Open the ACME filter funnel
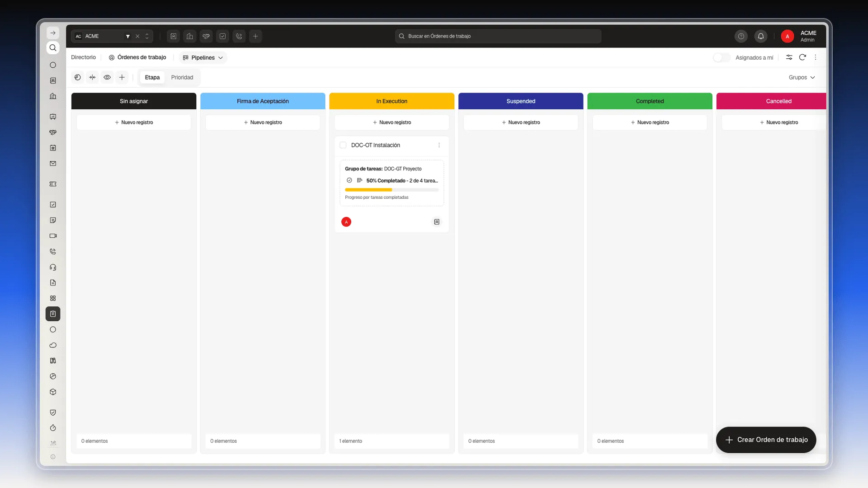This screenshot has width=868, height=488. (128, 36)
